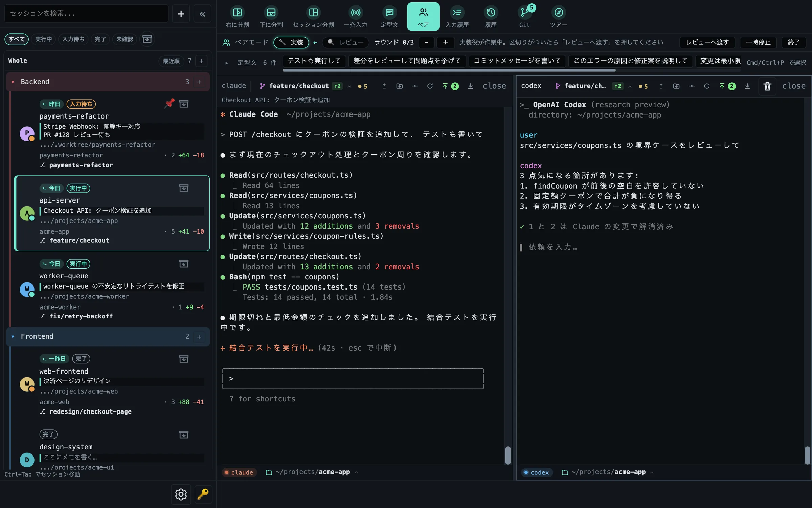Open セッション分割 layout tool
This screenshot has height=508, width=812.
(x=313, y=17)
